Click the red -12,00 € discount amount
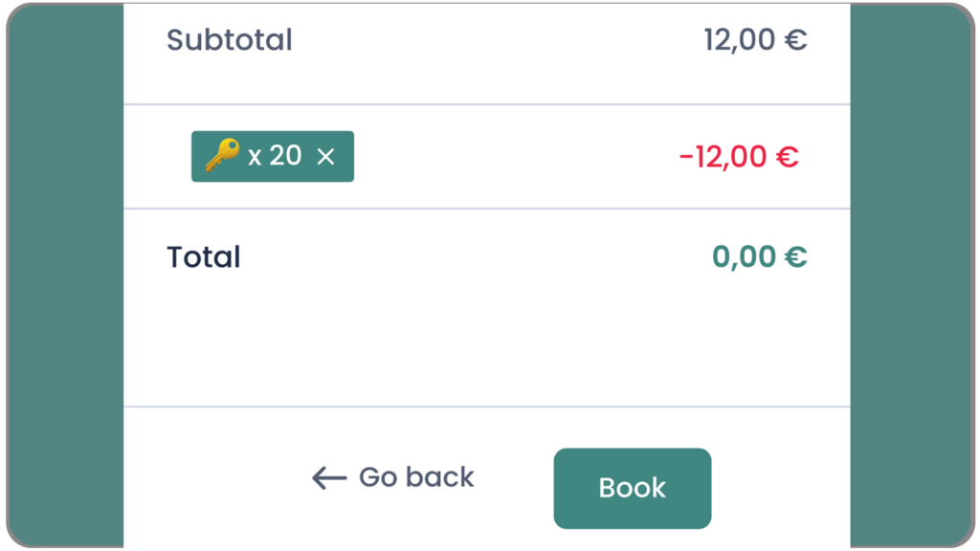Screen dimensions: 980x551 738,157
